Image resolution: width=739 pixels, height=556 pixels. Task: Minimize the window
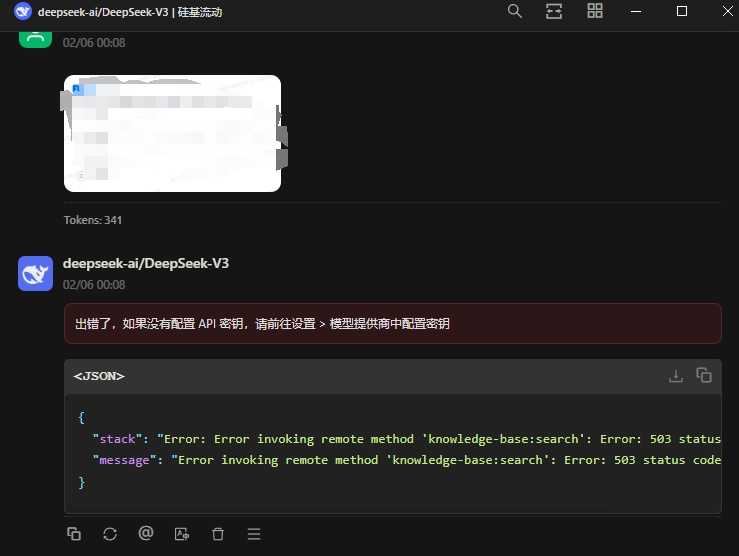pyautogui.click(x=636, y=11)
